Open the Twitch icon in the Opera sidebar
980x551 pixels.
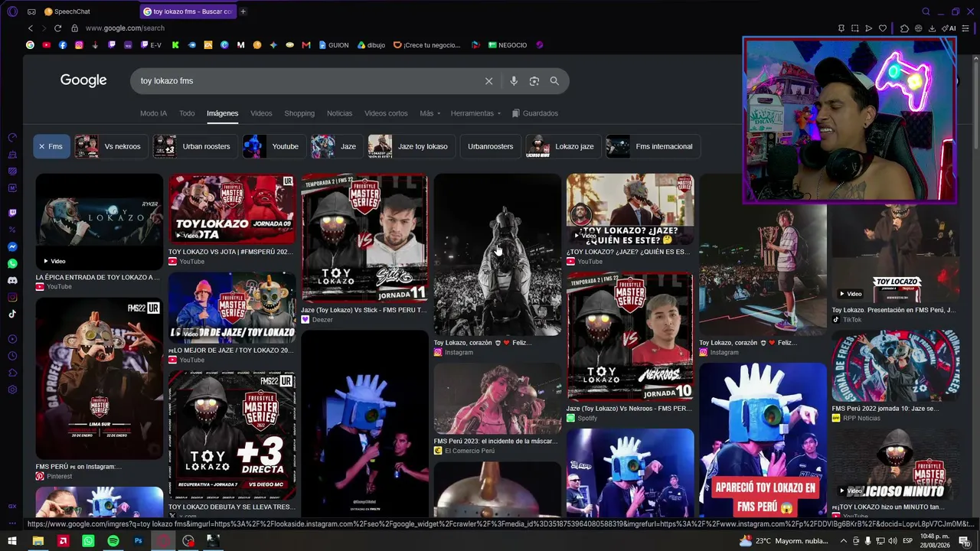[12, 214]
